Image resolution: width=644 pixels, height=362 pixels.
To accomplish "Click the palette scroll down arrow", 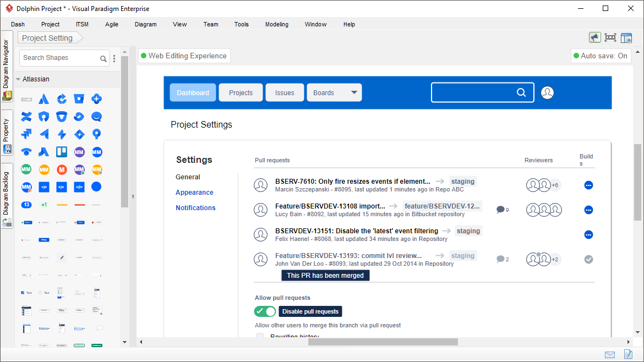I will [x=125, y=342].
